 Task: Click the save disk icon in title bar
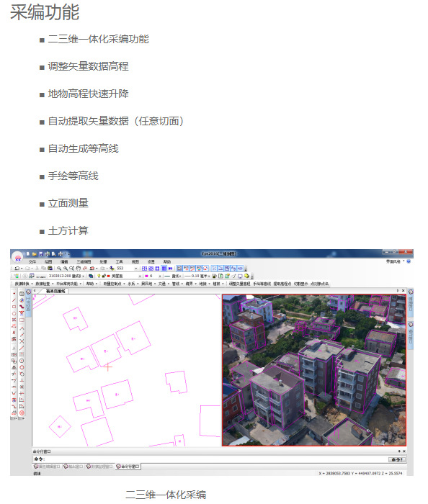click(x=41, y=254)
